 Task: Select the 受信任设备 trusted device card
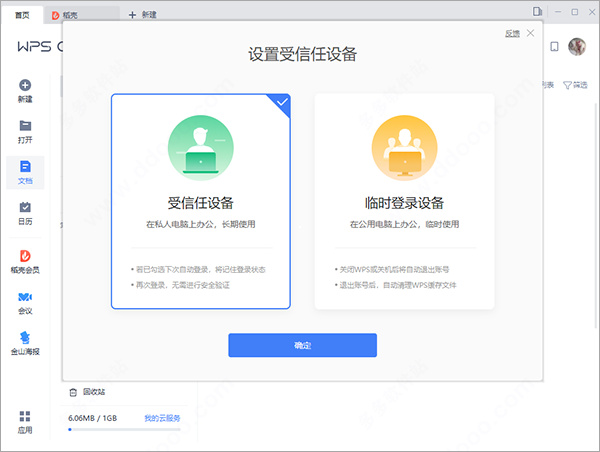pos(201,201)
